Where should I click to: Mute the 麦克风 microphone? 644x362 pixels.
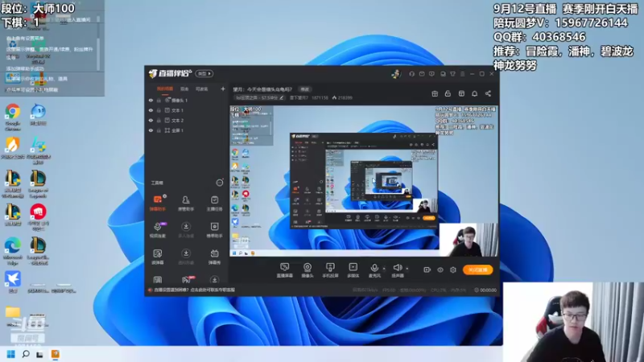(374, 270)
